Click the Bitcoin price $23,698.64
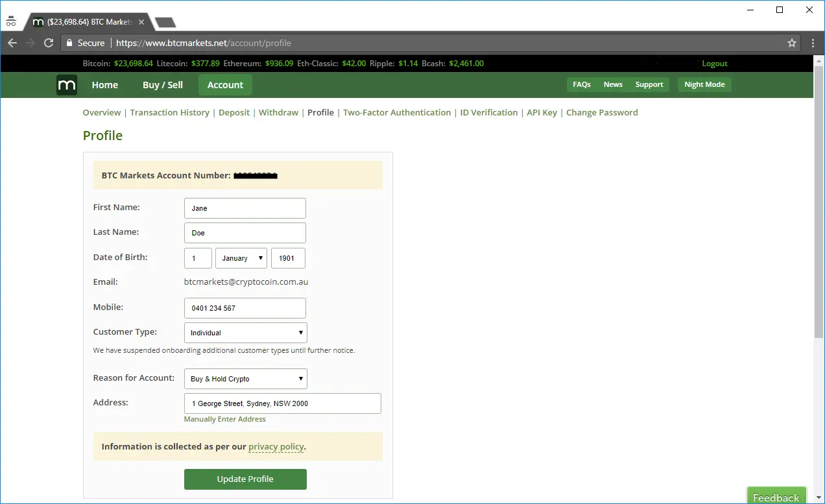Screen dimensions: 825x504 tap(134, 64)
